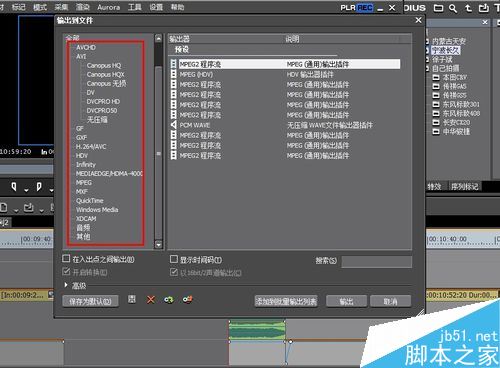Viewport: 500px width, 368px height.
Task: Click the format tree scrollbar down arrow
Action: [159, 245]
